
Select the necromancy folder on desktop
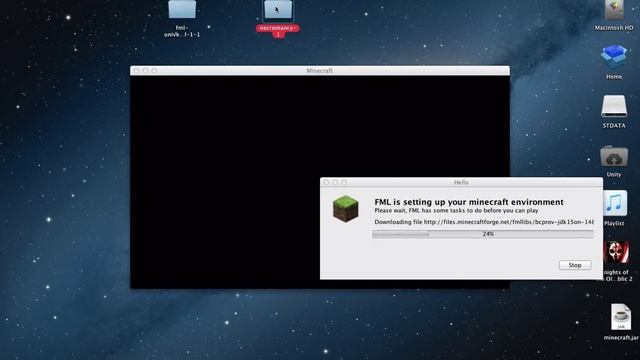(278, 10)
